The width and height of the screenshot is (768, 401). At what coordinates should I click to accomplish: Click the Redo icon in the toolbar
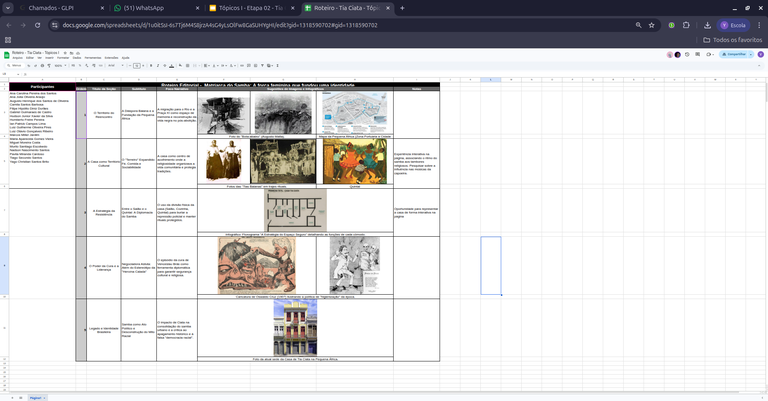(35, 66)
